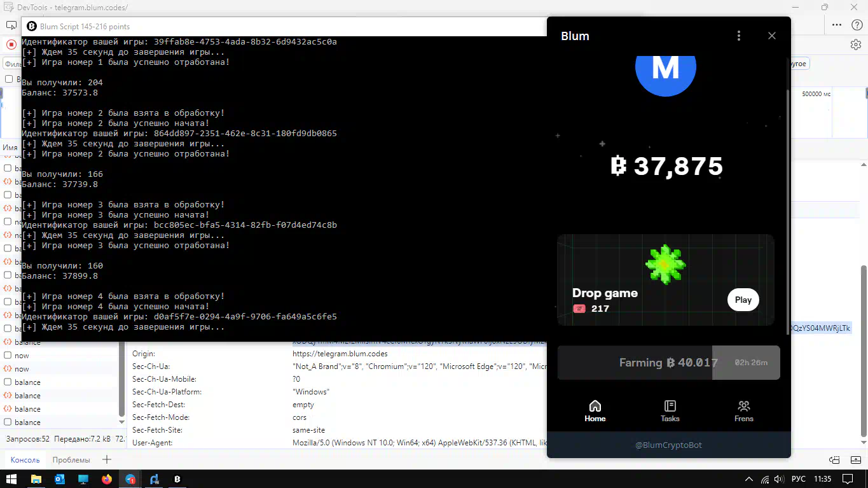
Task: Open Outlook from the taskbar
Action: tap(60, 479)
